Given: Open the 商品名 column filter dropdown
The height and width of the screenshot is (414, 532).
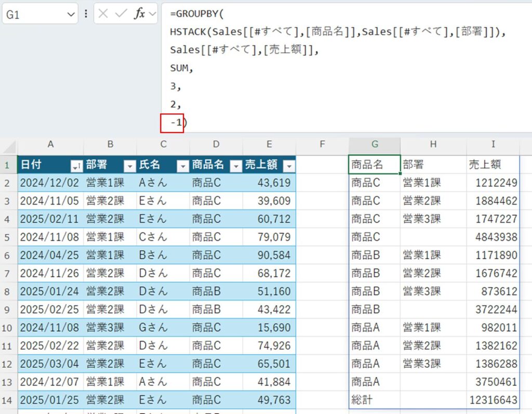Looking at the screenshot, I should (x=236, y=166).
